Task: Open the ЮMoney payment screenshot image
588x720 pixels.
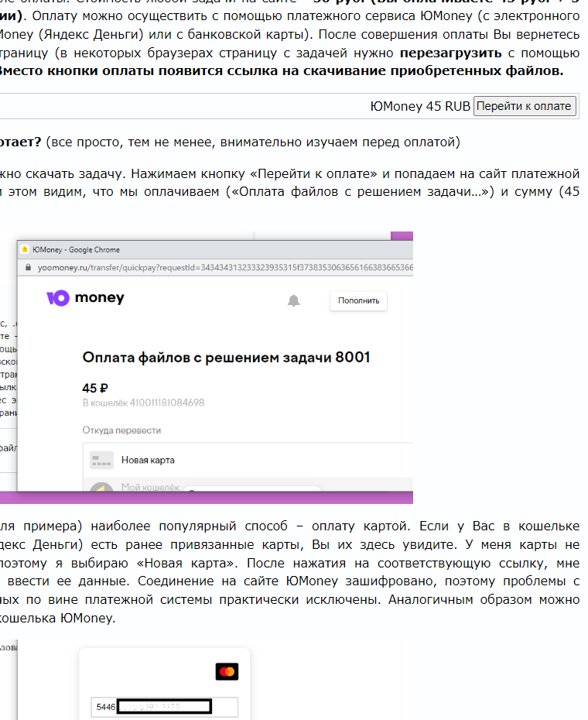Action: (207, 368)
